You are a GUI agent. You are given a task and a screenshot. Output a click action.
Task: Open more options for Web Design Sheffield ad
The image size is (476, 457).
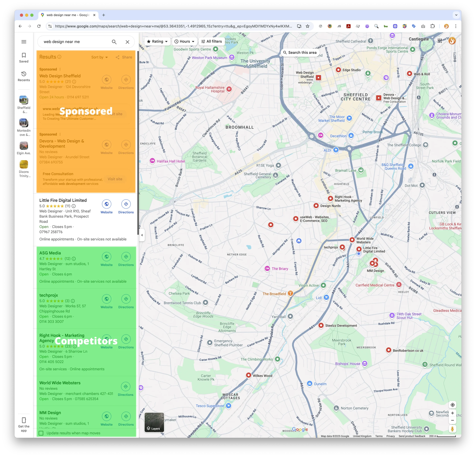coord(60,70)
